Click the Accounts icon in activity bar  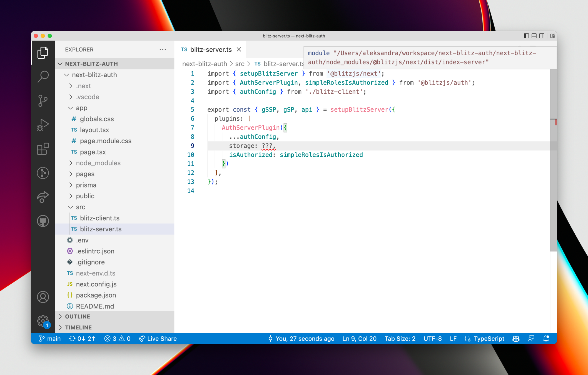[x=43, y=297]
